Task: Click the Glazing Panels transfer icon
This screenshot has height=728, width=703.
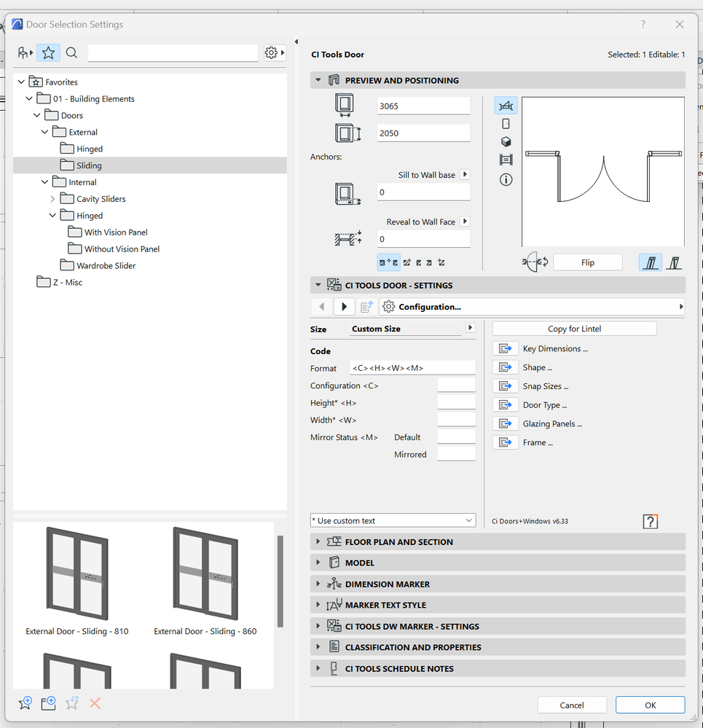Action: pyautogui.click(x=505, y=423)
